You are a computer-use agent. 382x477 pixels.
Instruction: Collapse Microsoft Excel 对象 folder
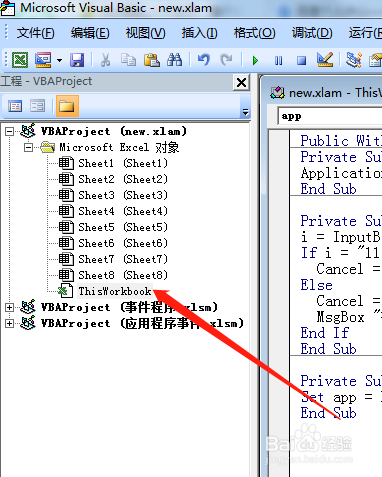point(28,147)
